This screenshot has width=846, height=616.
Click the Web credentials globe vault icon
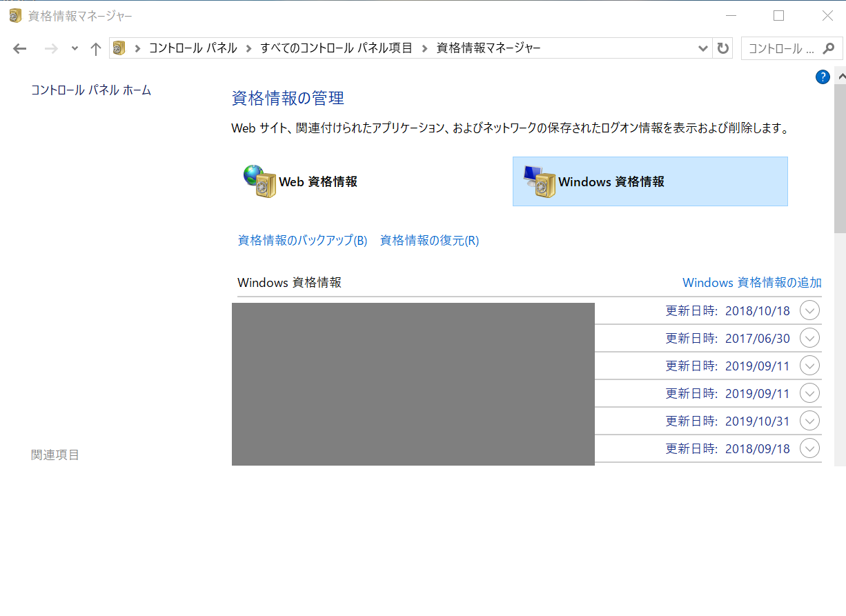click(259, 181)
